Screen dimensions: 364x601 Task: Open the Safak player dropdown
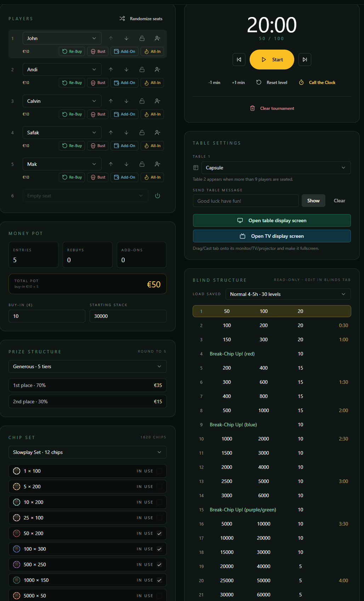[62, 133]
